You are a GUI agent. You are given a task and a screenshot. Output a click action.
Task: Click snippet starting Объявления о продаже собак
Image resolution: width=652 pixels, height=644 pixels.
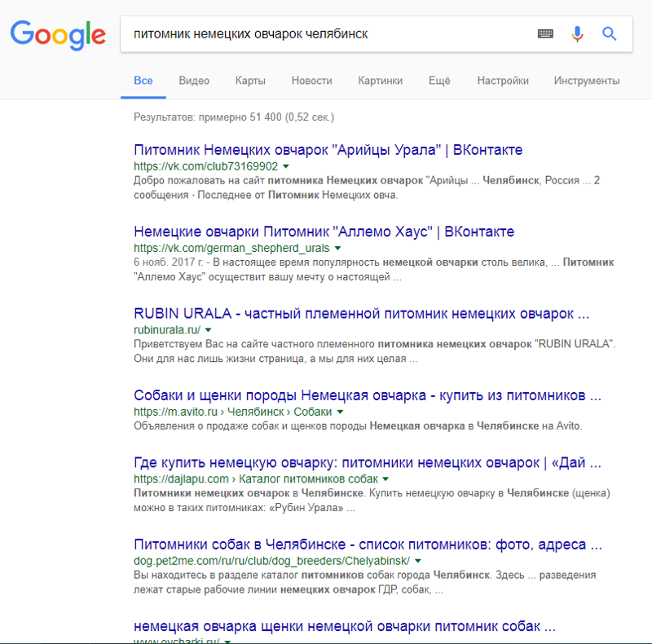(358, 426)
